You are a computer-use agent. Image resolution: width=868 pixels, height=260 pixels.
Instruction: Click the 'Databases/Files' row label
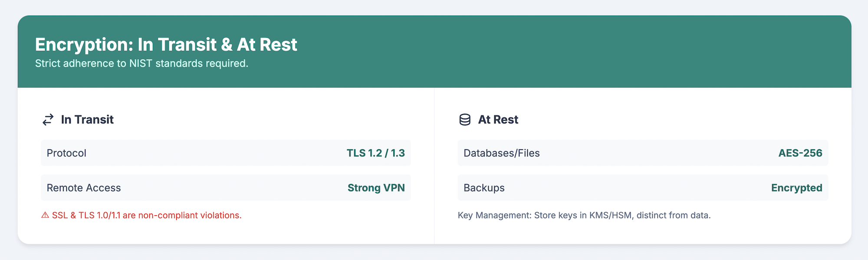point(502,153)
